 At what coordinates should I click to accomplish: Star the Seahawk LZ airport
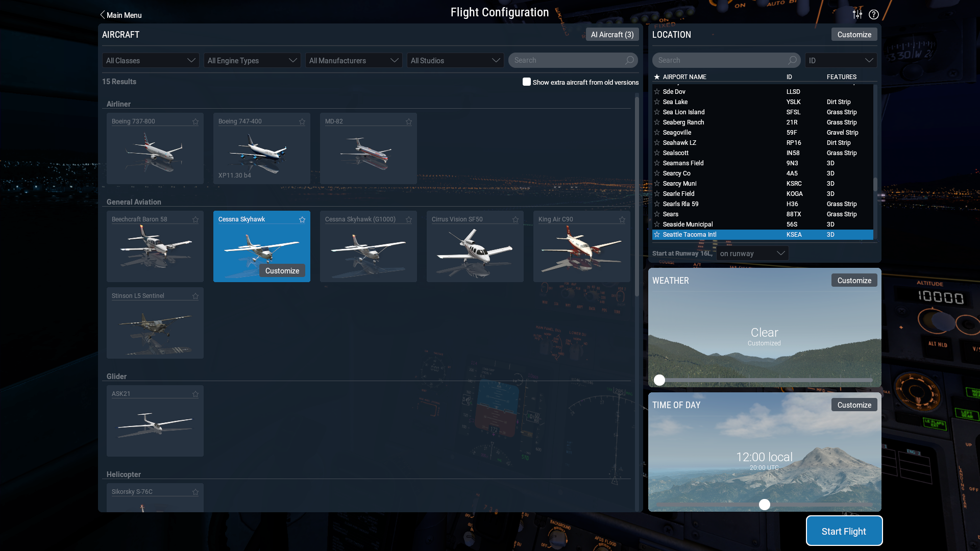(x=657, y=143)
